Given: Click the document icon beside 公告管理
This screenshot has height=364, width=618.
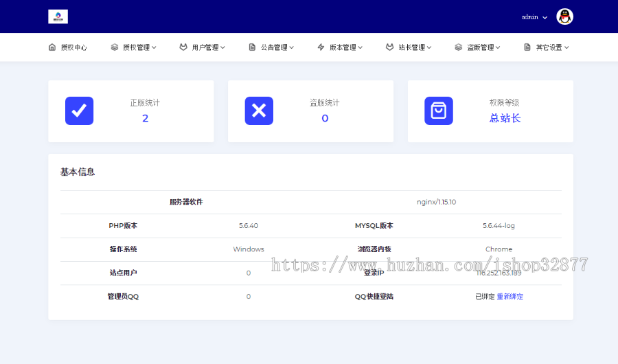Looking at the screenshot, I should pos(252,47).
